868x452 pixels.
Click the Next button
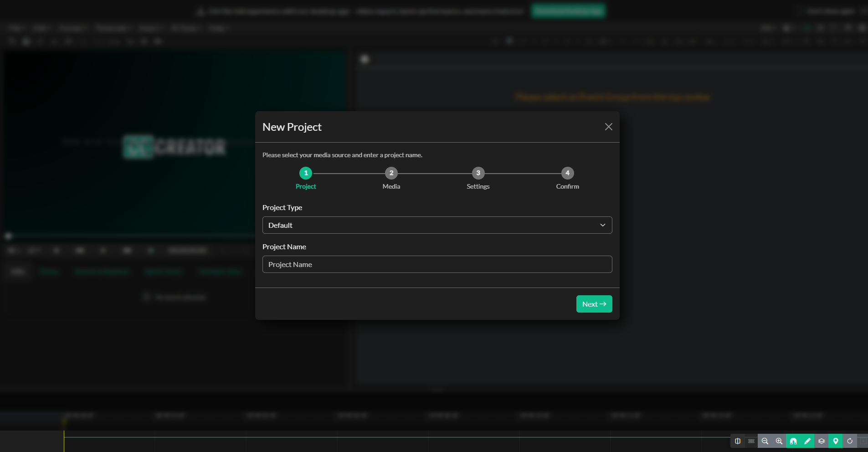click(594, 304)
